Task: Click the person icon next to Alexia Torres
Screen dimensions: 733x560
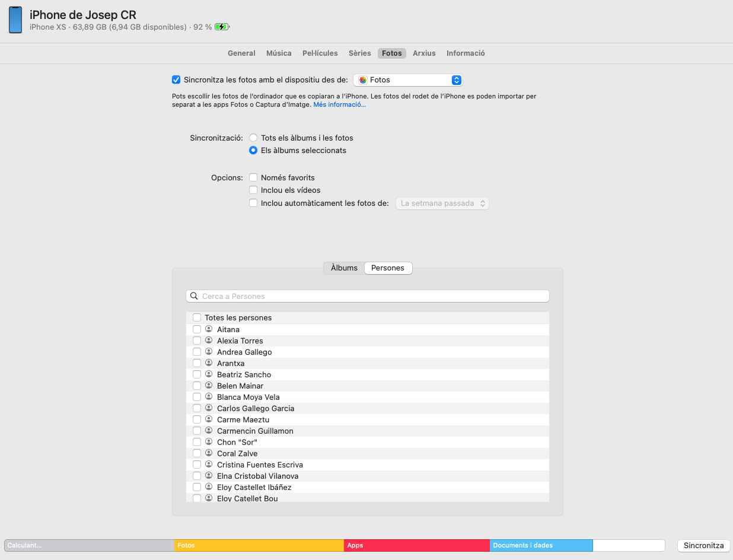Action: (x=209, y=340)
